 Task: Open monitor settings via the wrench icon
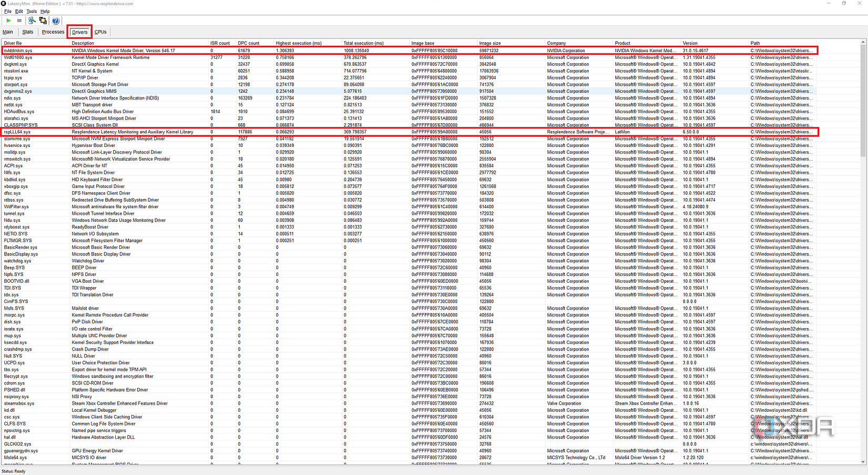(32, 21)
